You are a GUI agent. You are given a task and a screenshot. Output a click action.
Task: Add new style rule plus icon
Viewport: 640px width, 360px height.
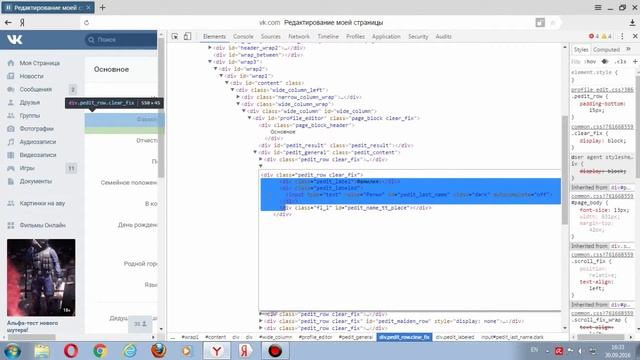pos(635,62)
